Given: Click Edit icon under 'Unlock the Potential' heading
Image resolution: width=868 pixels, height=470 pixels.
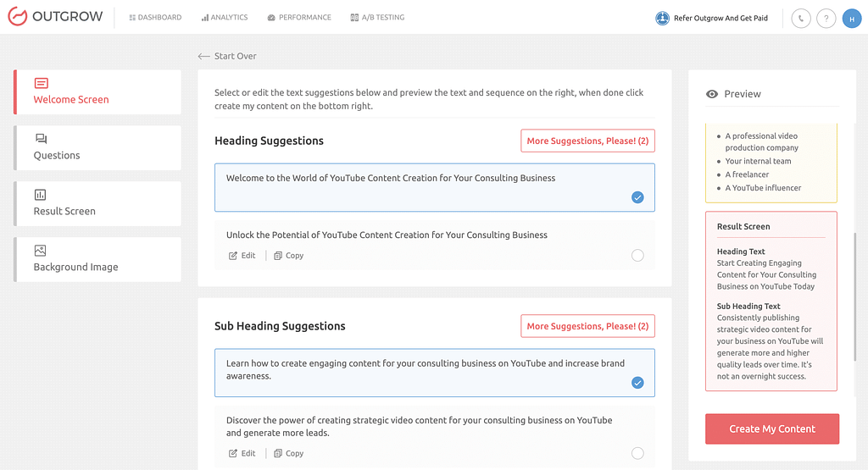Looking at the screenshot, I should (233, 256).
